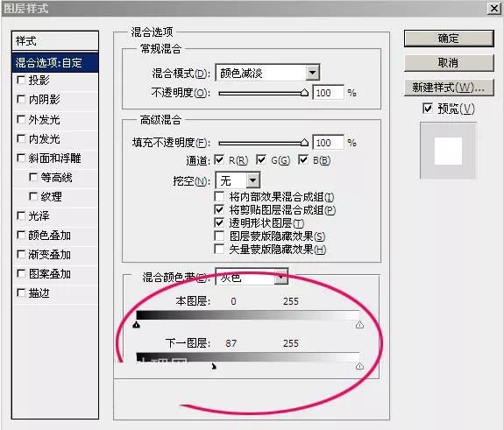Uncheck the B channel checkbox
This screenshot has width=504, height=430.
click(x=303, y=159)
